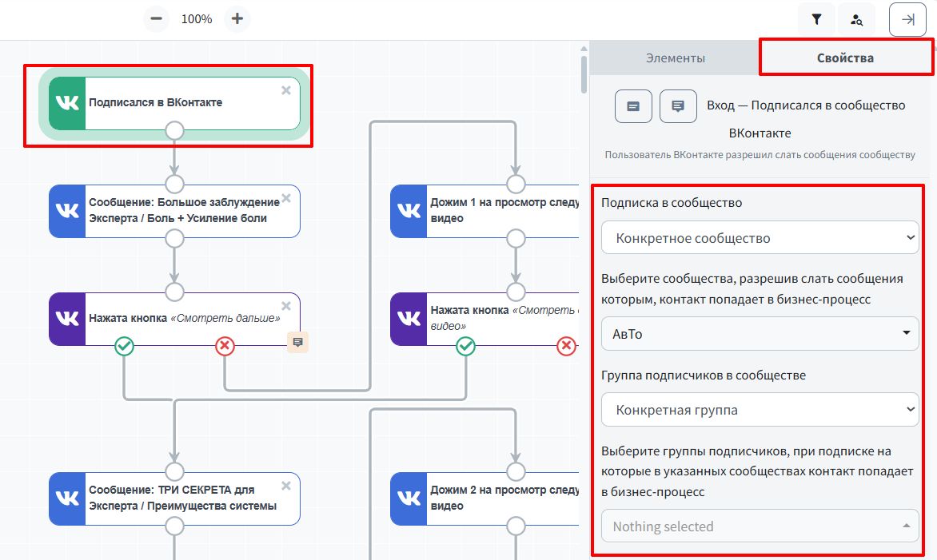Select the Нажата кнопка «Смотреть дальше» node
This screenshot has height=560, width=937.
(174, 319)
